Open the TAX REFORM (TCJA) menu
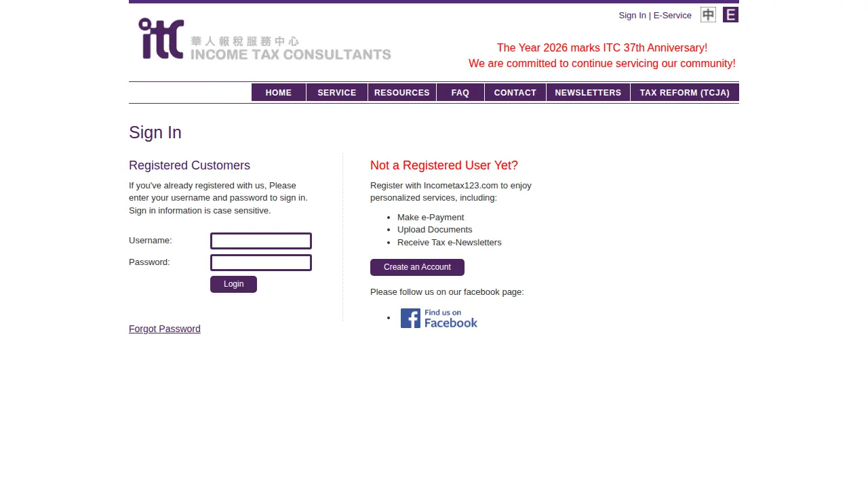Screen dimensions: 868x488 [685, 93]
